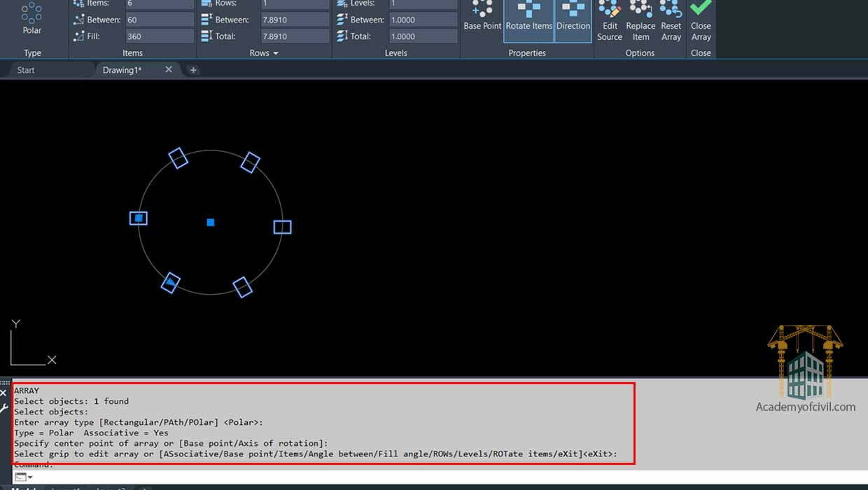This screenshot has width=868, height=490.
Task: Switch to the Drawing1* tab
Action: pos(122,70)
